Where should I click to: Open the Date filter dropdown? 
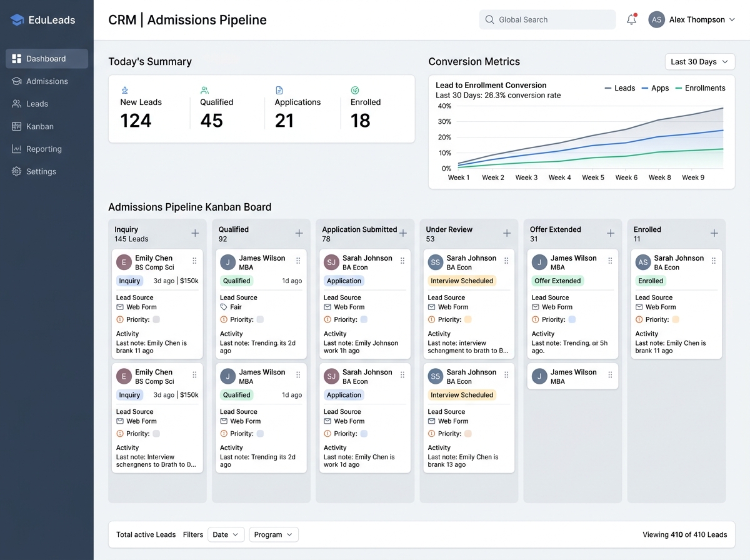[x=226, y=534]
